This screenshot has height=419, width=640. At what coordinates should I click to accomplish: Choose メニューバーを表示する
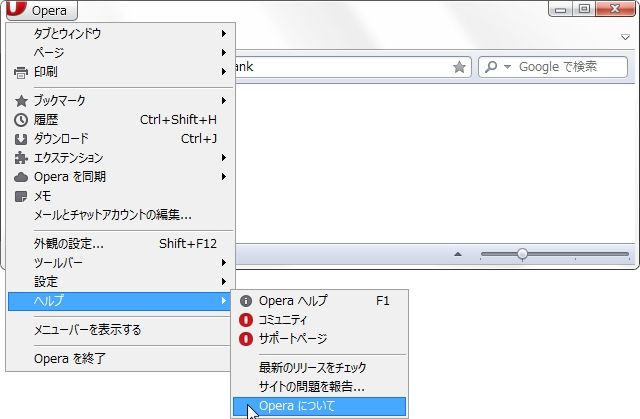click(x=119, y=330)
